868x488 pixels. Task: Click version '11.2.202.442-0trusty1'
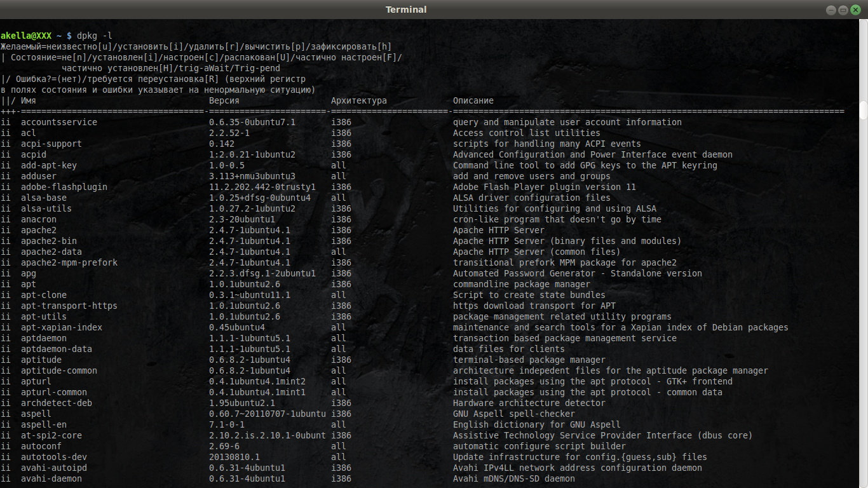click(262, 187)
